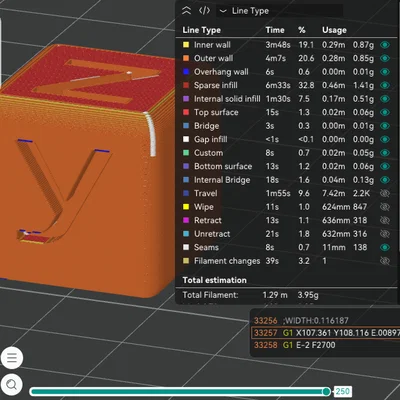Image resolution: width=400 pixels, height=400 pixels.
Task: Click the blue Overhang wall color swatch
Action: pyautogui.click(x=186, y=72)
